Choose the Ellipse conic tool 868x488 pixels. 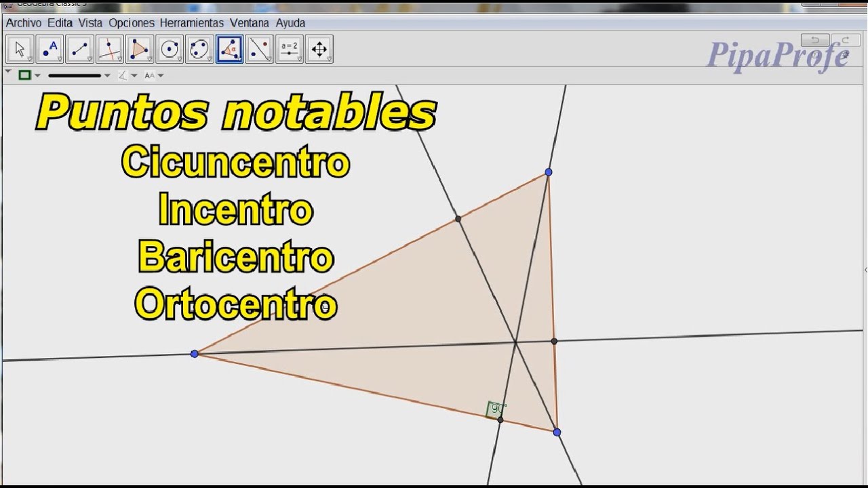199,49
